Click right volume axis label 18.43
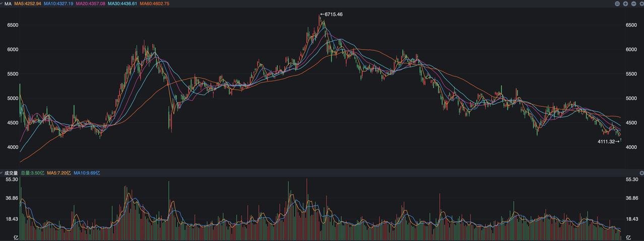Viewport: 644px width, 241px height. (x=631, y=219)
